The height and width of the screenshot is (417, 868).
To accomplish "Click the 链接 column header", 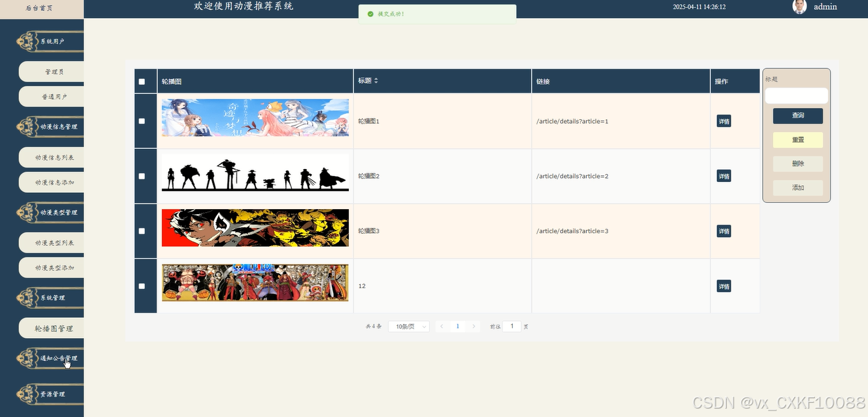I will coord(621,82).
